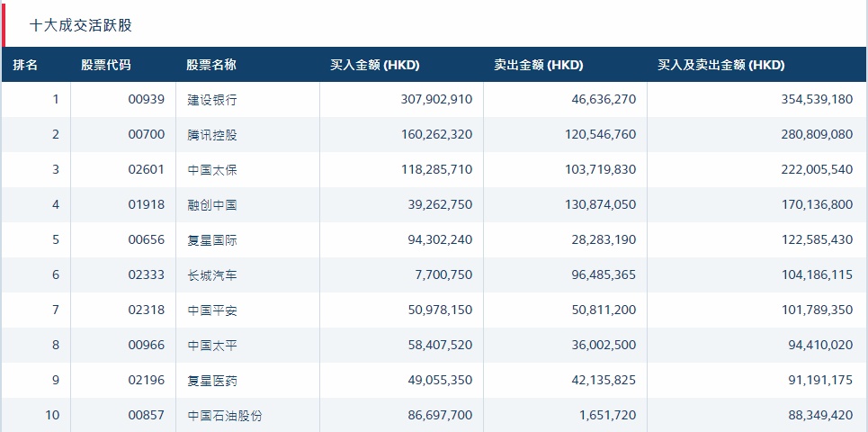Open stock 建设银行

[212, 100]
